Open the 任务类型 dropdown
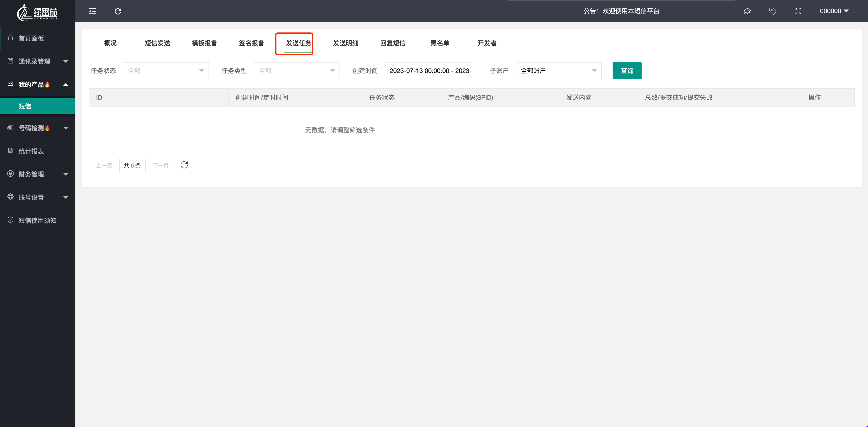The image size is (868, 427). (296, 71)
